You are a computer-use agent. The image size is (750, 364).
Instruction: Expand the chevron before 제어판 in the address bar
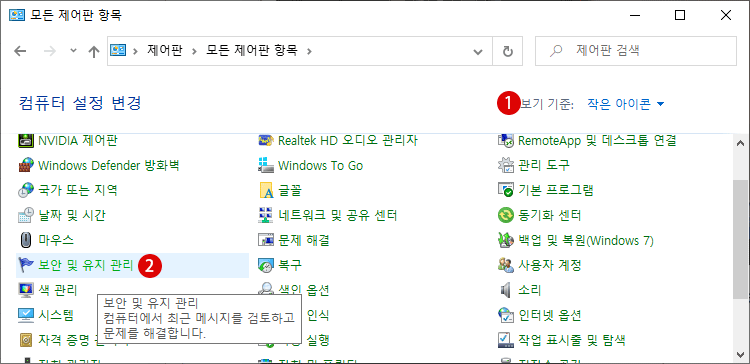[x=136, y=51]
